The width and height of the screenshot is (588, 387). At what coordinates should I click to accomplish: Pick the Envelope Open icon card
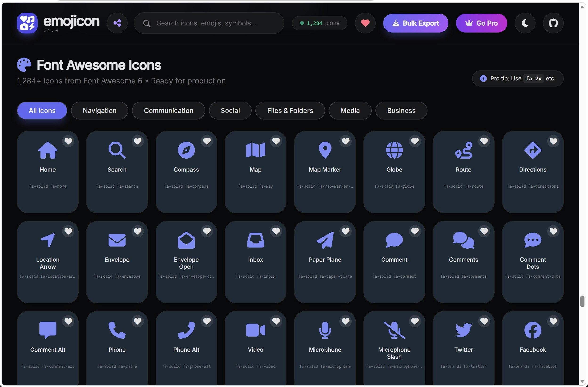tap(186, 262)
